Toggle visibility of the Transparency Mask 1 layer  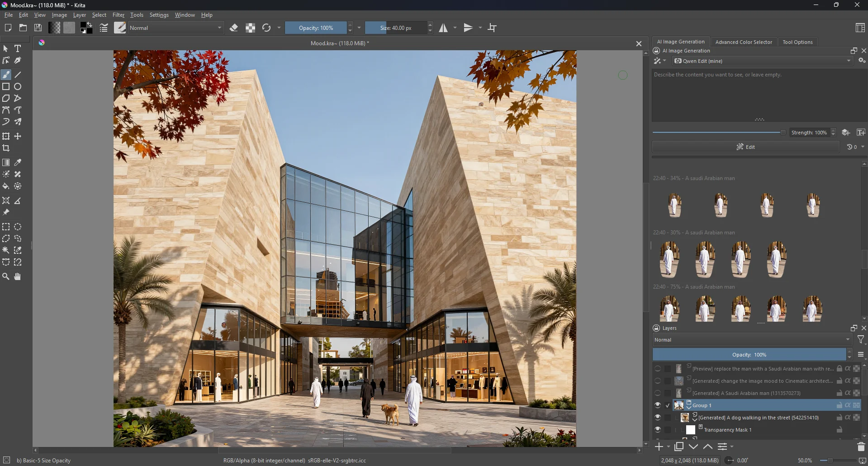(657, 429)
